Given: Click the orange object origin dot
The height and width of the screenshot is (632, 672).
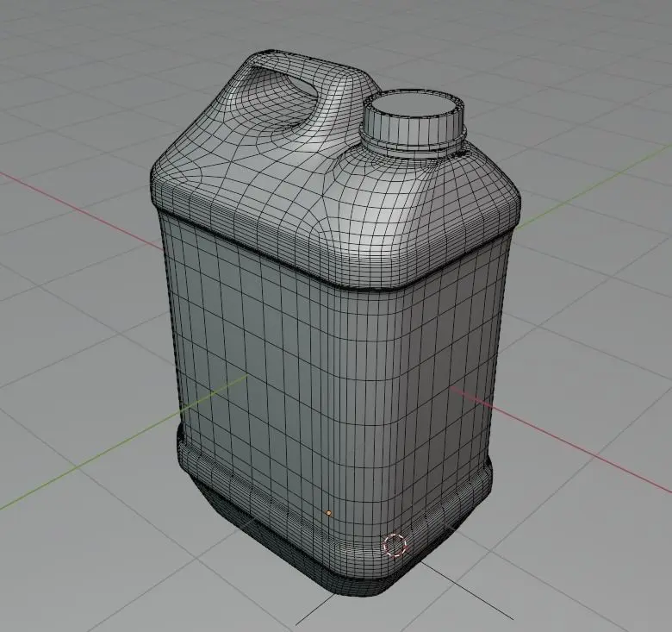Looking at the screenshot, I should tap(329, 513).
